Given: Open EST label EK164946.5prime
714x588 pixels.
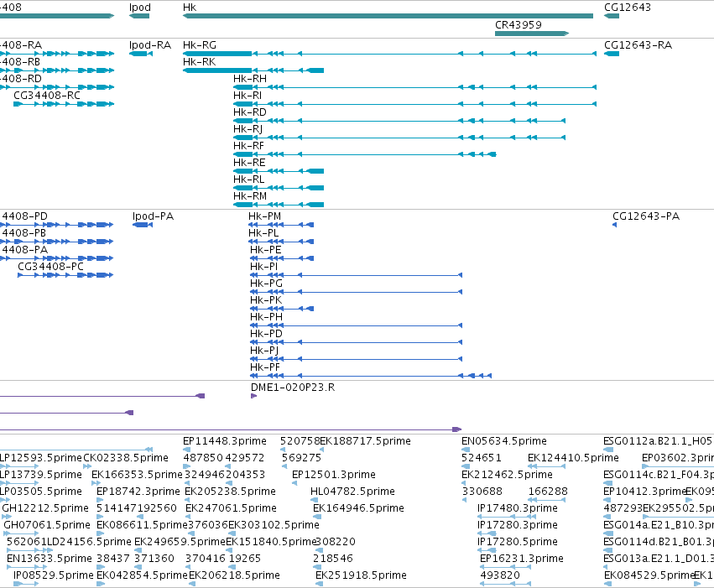Looking at the screenshot, I should click(x=358, y=508).
